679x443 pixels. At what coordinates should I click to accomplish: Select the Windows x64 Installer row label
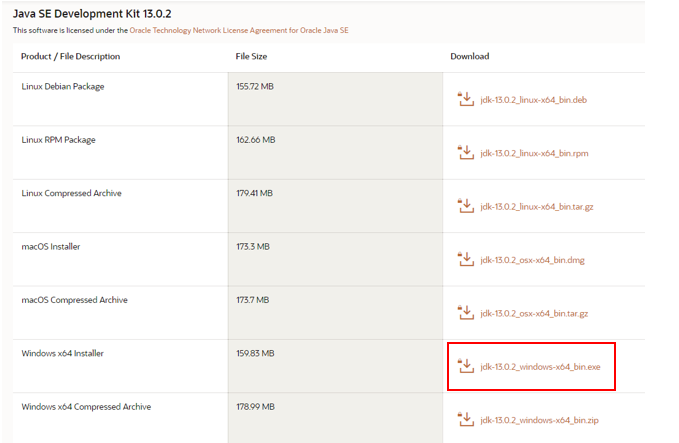tap(63, 353)
